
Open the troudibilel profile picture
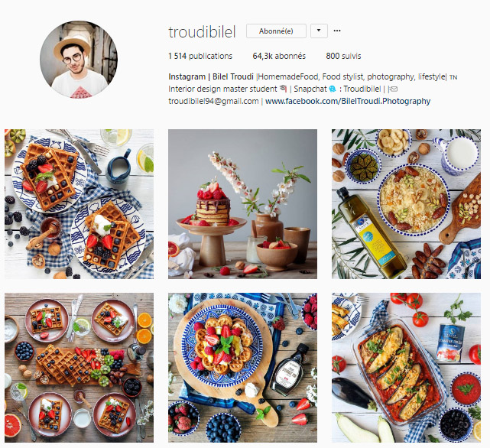[79, 60]
